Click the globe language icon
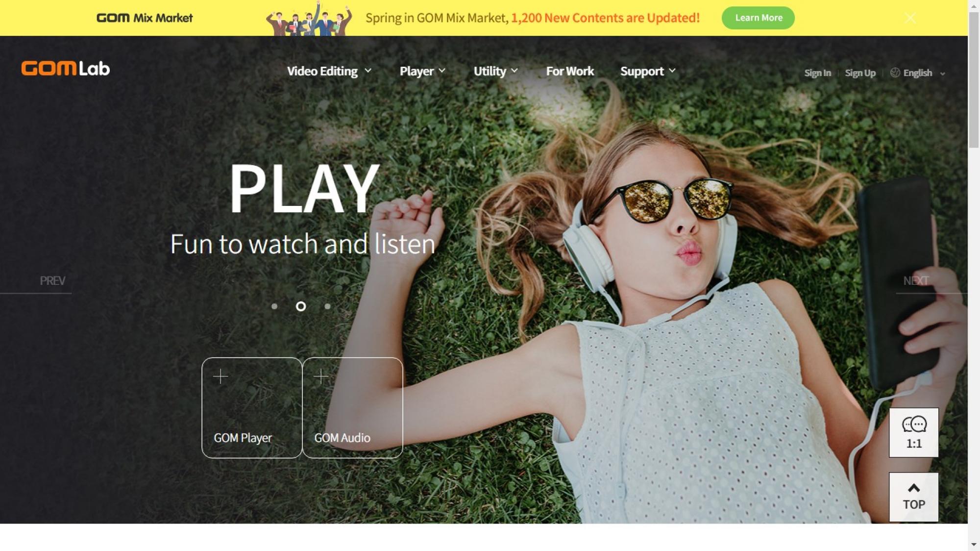The height and width of the screenshot is (551, 980). [x=895, y=73]
